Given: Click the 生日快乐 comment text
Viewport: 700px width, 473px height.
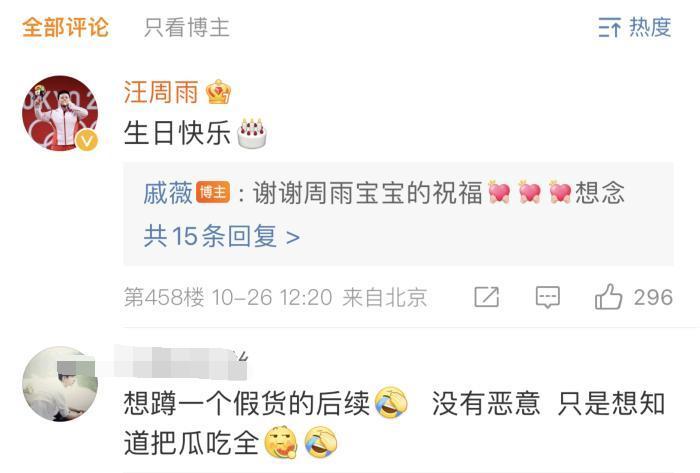Looking at the screenshot, I should pos(177,133).
